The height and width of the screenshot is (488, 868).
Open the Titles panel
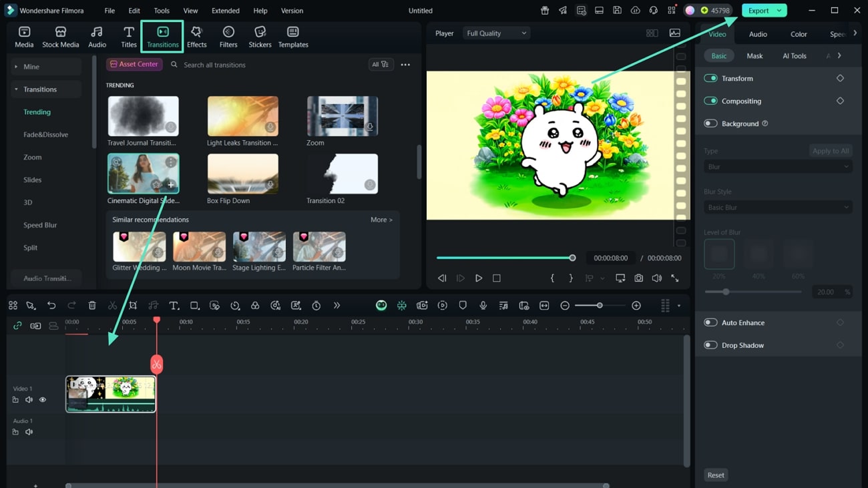click(x=129, y=37)
